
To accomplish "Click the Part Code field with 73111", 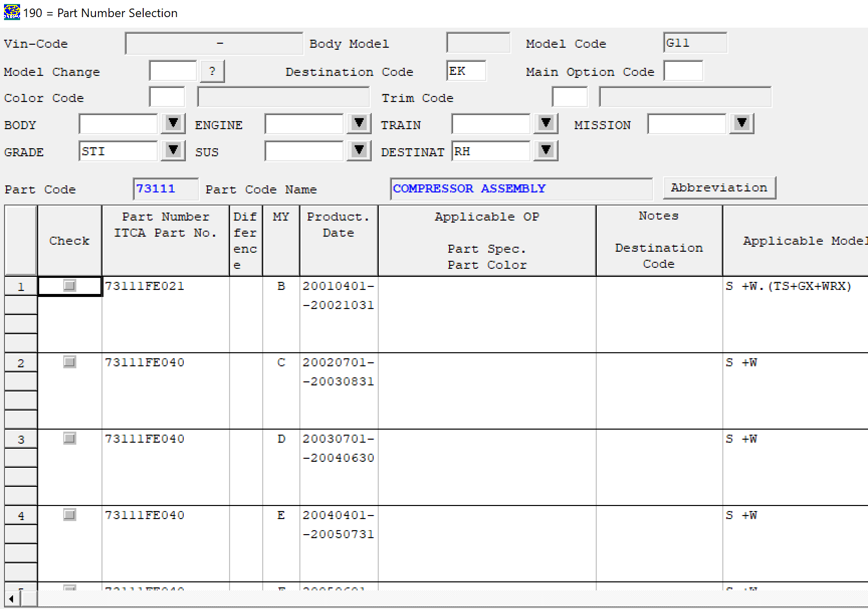I will [165, 189].
